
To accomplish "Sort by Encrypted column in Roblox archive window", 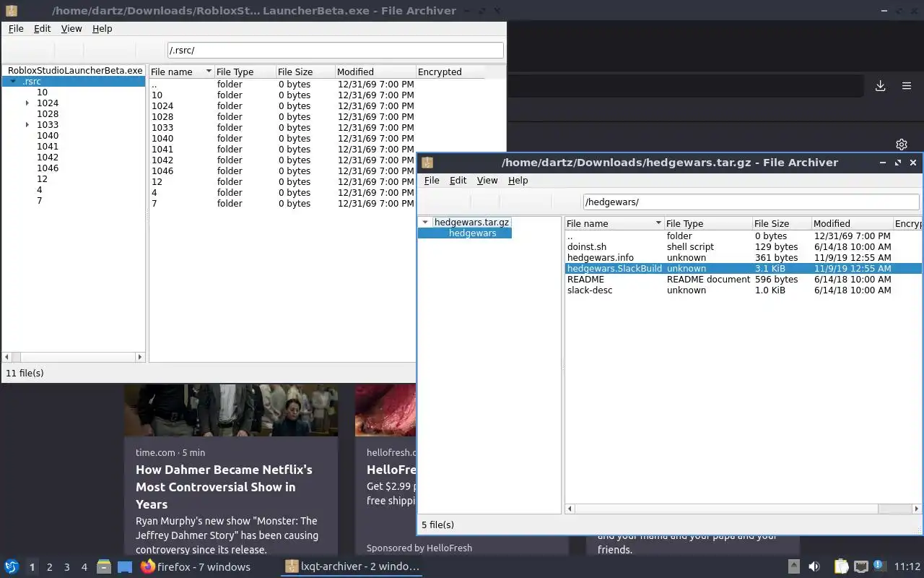I will [x=450, y=72].
